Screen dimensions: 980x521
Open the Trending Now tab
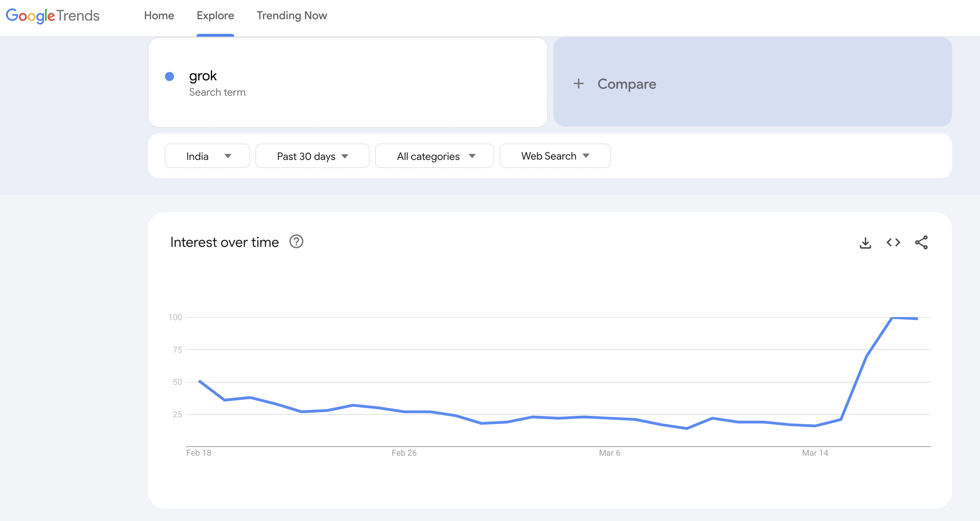[x=292, y=16]
